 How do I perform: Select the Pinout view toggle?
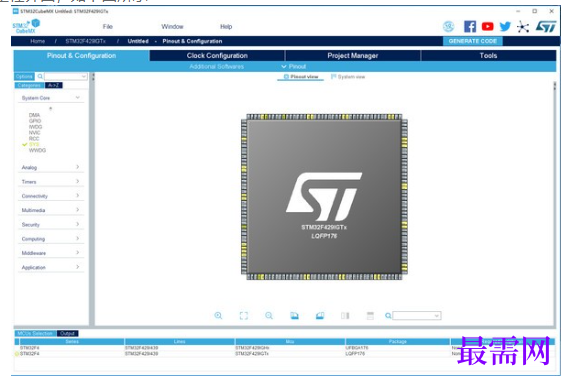301,77
